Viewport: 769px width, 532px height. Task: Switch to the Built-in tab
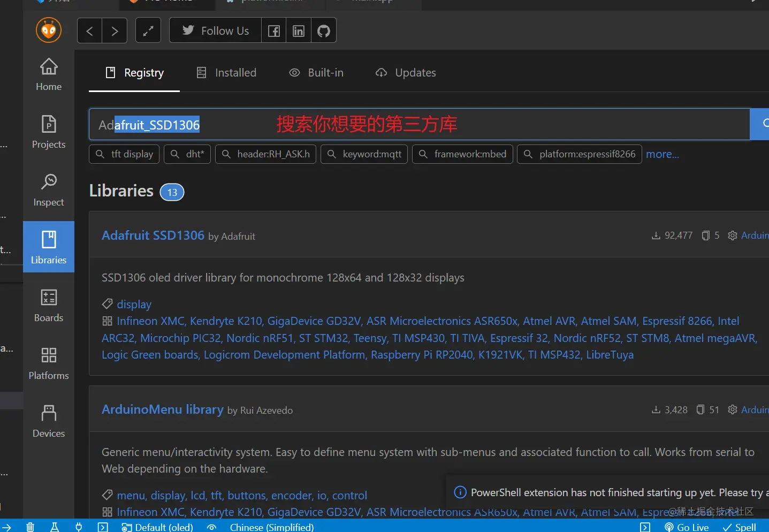tap(316, 73)
